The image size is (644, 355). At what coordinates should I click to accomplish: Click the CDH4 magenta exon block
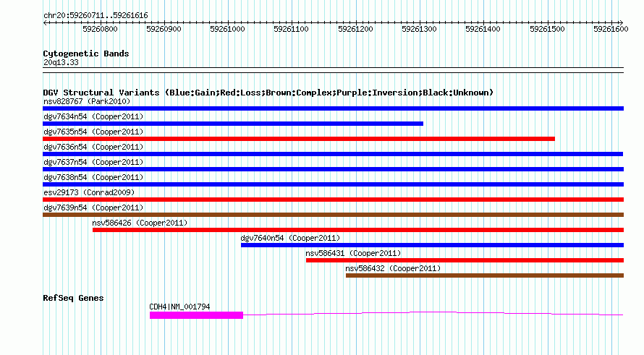(x=196, y=315)
